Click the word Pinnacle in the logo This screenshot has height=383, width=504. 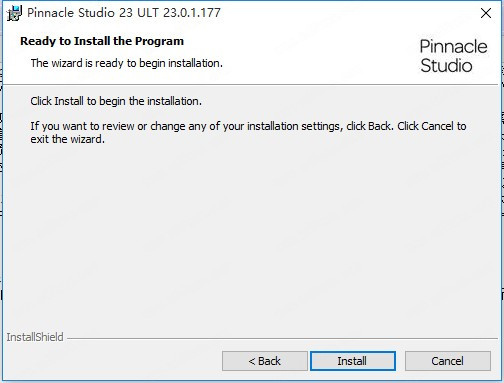click(453, 46)
